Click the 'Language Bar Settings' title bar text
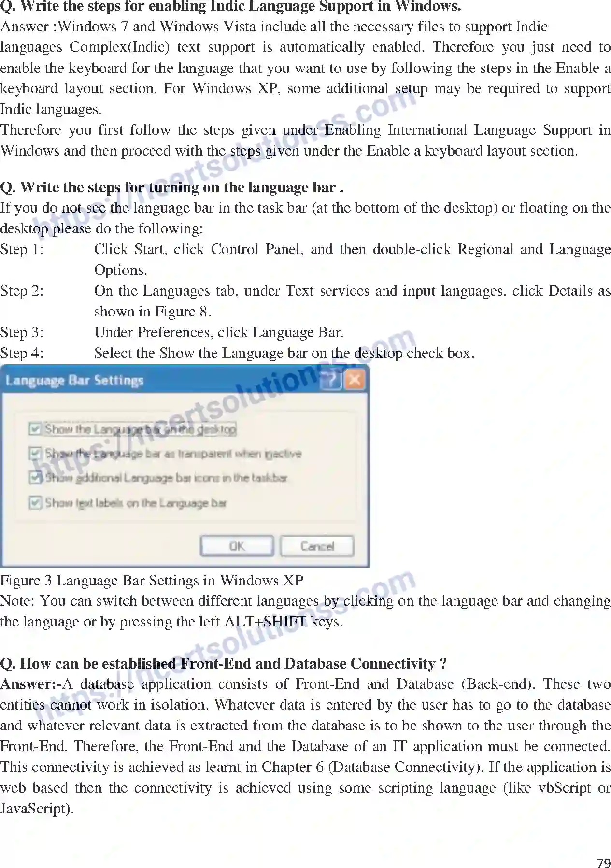611x868 pixels. 74,381
